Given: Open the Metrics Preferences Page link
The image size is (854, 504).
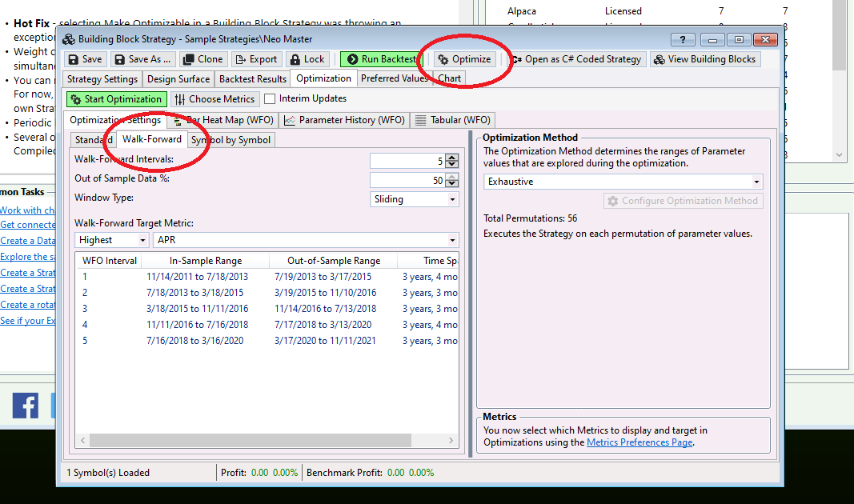Looking at the screenshot, I should [x=639, y=442].
